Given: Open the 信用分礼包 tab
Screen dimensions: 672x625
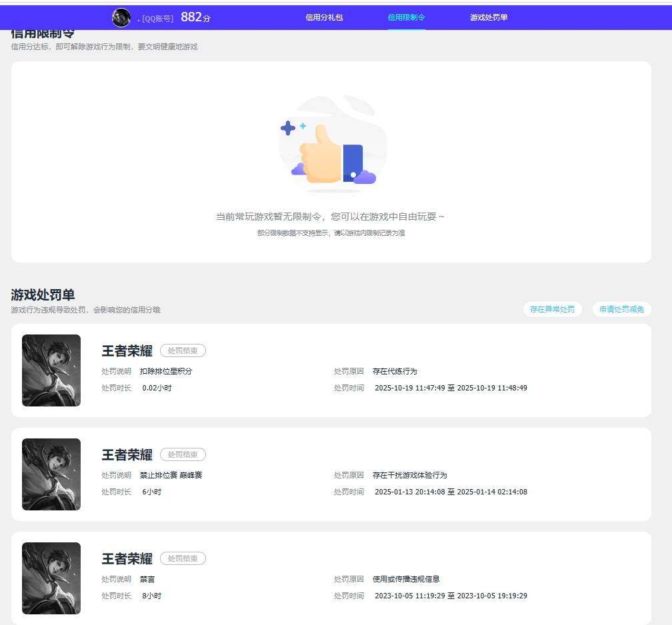Looking at the screenshot, I should click(x=324, y=17).
